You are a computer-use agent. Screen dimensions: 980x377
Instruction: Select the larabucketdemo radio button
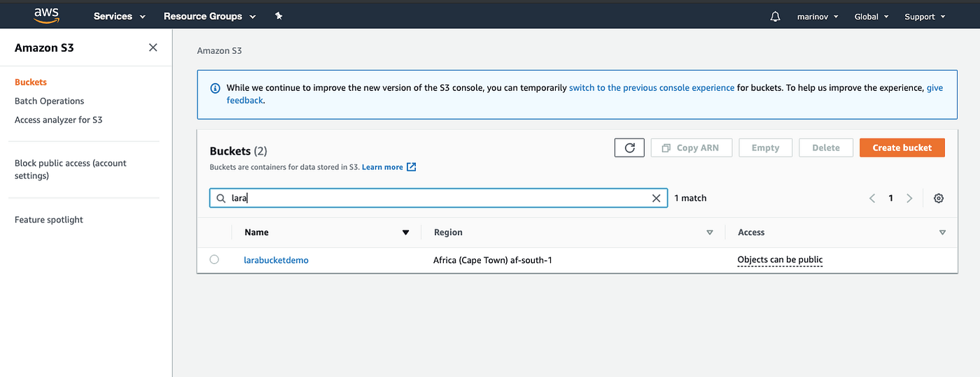click(214, 259)
